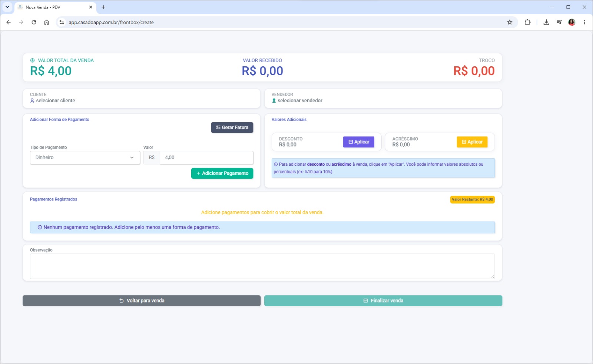Screen dimensions: 593x364
Task: Click the Gerar Fatura button
Action: coord(232,128)
